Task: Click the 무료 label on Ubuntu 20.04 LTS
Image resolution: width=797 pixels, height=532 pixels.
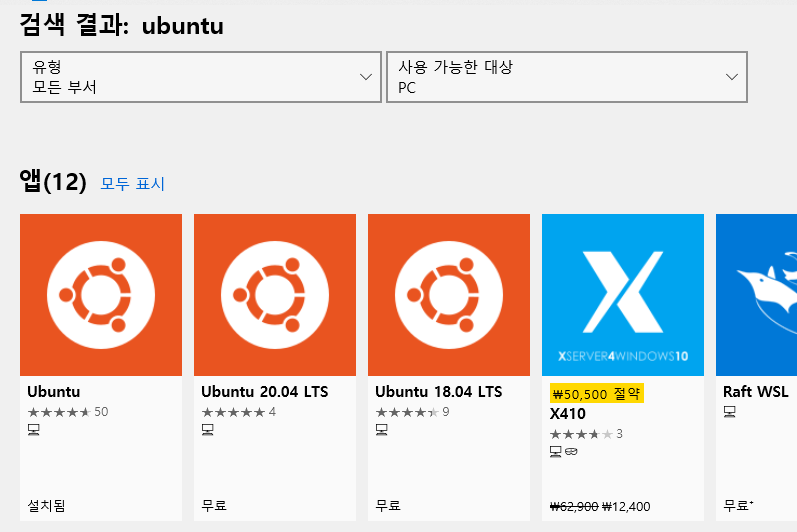Action: point(214,506)
